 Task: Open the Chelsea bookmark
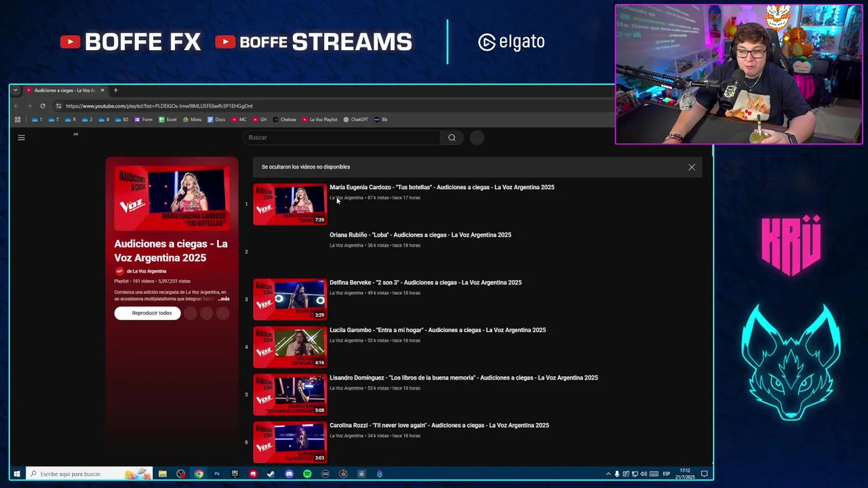click(285, 120)
